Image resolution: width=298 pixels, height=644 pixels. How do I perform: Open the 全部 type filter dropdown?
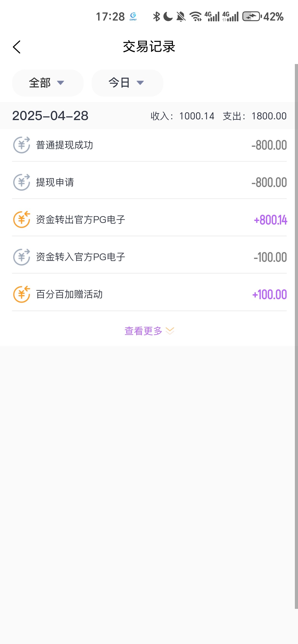point(47,83)
